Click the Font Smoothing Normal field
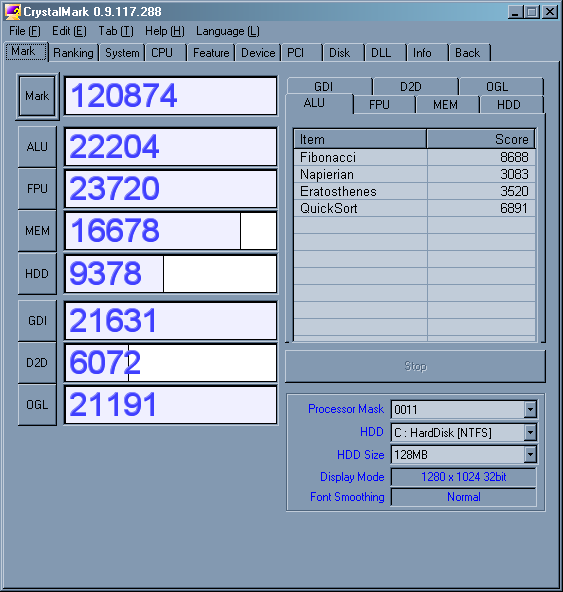The width and height of the screenshot is (563, 592). pos(463,497)
